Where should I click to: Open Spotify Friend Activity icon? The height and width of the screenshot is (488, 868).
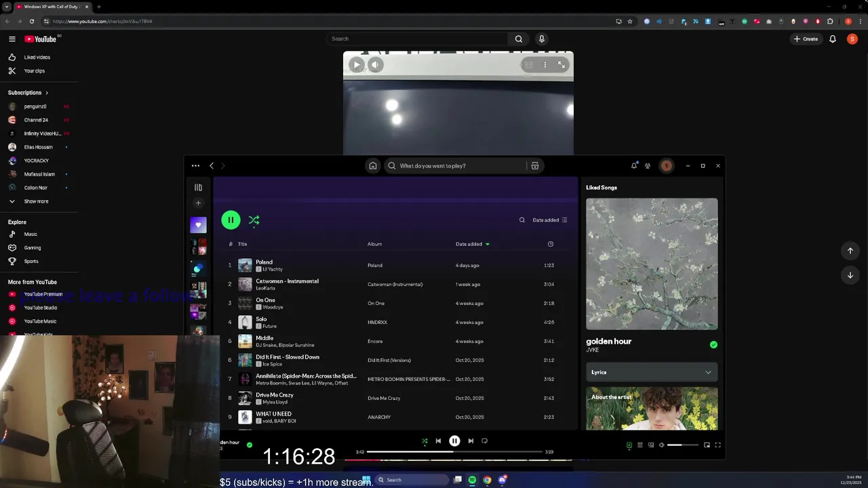pyautogui.click(x=648, y=165)
